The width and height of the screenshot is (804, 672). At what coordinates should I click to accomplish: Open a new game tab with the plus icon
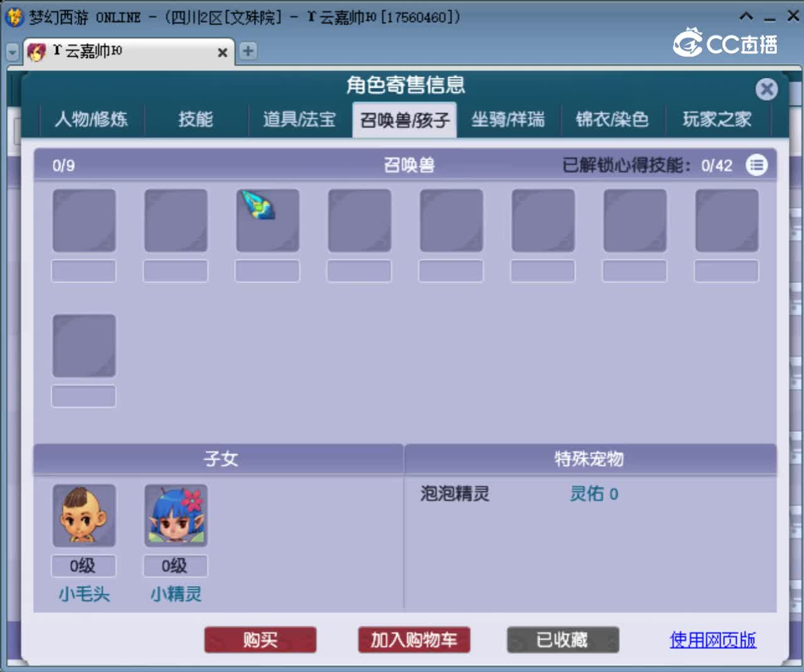tap(248, 51)
